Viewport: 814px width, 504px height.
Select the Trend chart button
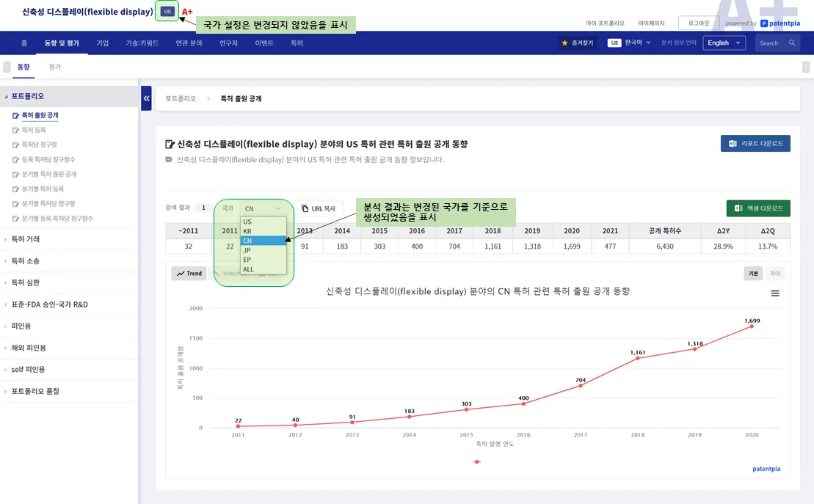(x=189, y=274)
